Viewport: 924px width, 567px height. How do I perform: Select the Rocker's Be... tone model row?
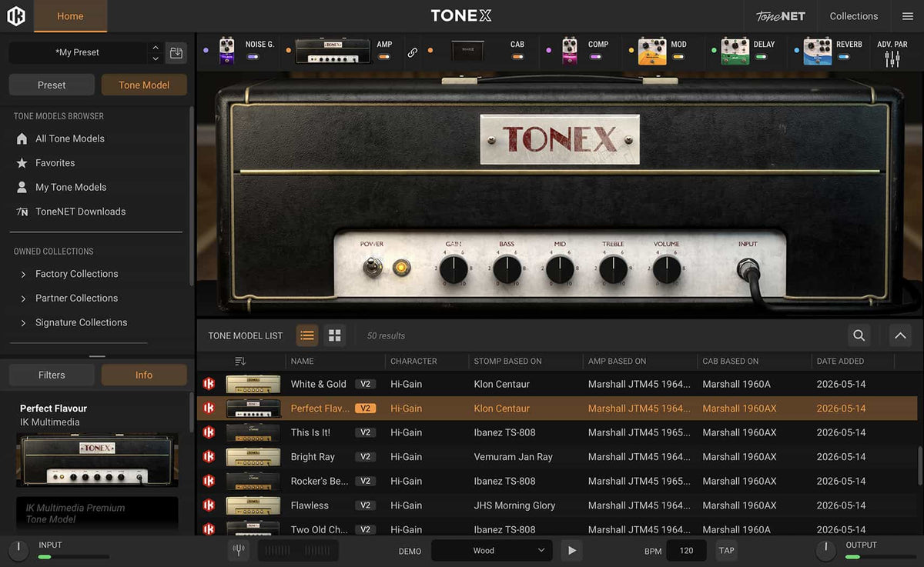pos(557,481)
